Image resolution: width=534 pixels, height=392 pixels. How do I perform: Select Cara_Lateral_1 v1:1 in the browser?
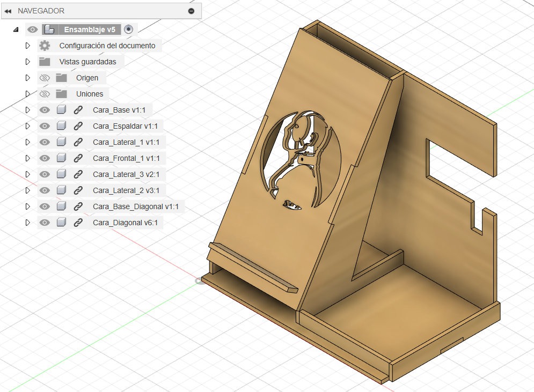[x=126, y=142]
